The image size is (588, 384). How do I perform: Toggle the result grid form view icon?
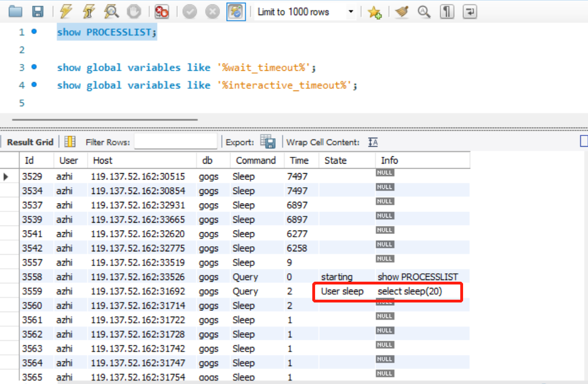pyautogui.click(x=70, y=142)
